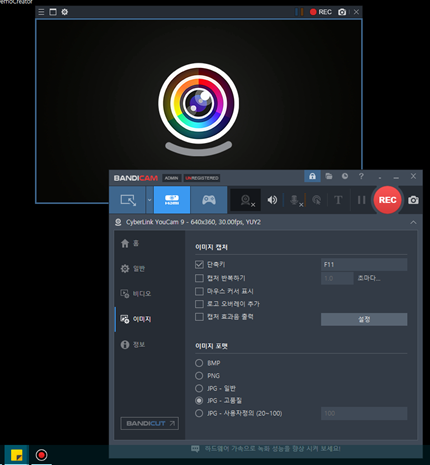Open Sticky Notes in the taskbar
Viewport: 430px width, 465px height.
[17, 455]
